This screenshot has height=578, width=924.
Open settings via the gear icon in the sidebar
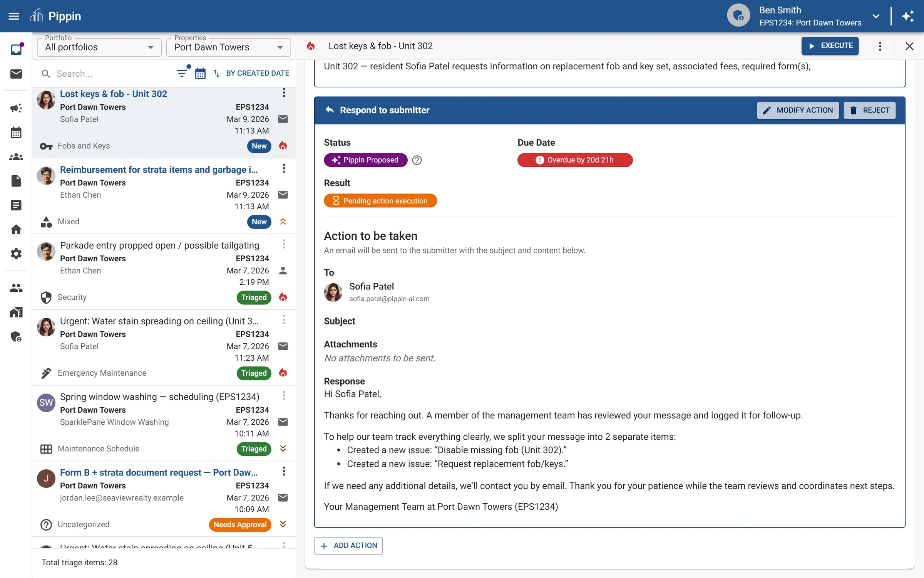pyautogui.click(x=16, y=254)
